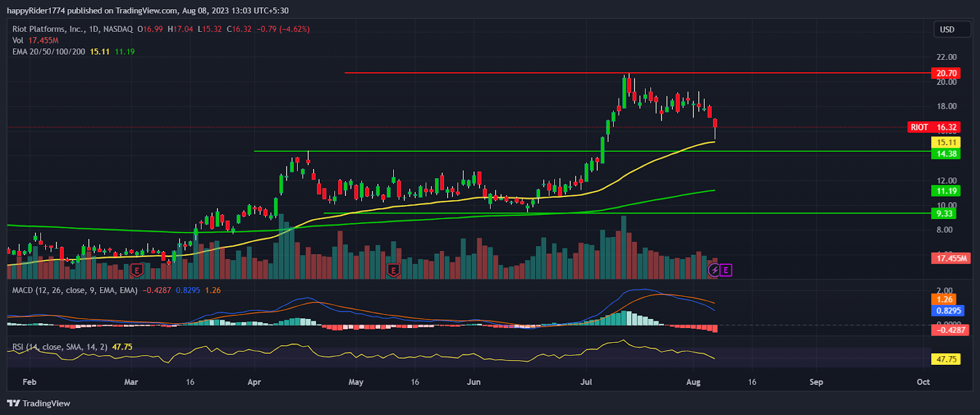Click the yellow 15.11 price-axis label
The image size is (980, 415).
946,143
